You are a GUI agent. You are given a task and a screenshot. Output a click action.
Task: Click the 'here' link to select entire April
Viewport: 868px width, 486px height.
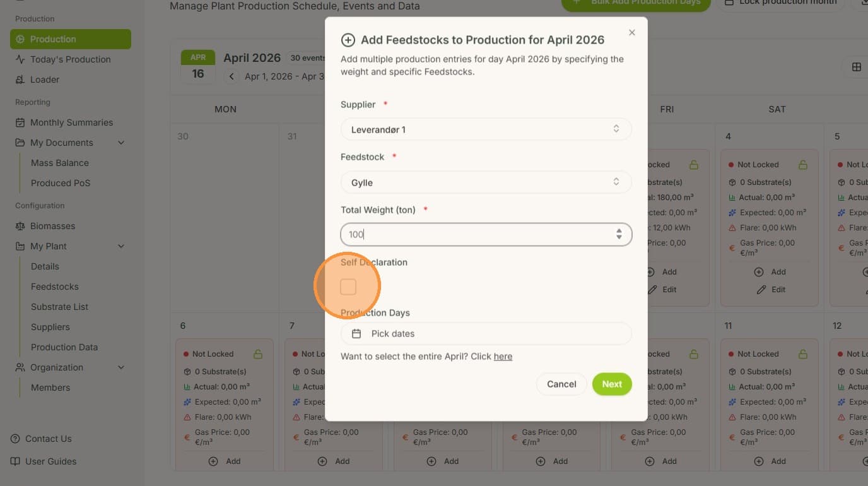point(503,357)
